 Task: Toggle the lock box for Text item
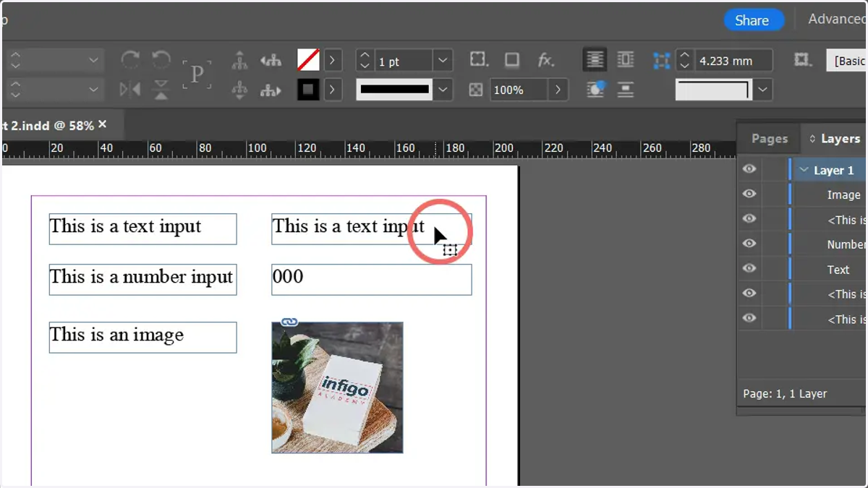tap(775, 269)
